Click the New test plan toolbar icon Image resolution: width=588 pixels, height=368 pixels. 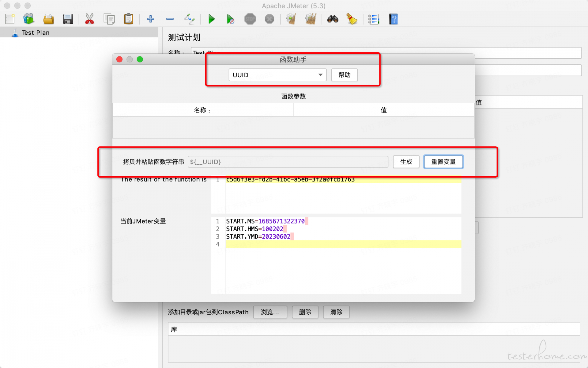(10, 19)
